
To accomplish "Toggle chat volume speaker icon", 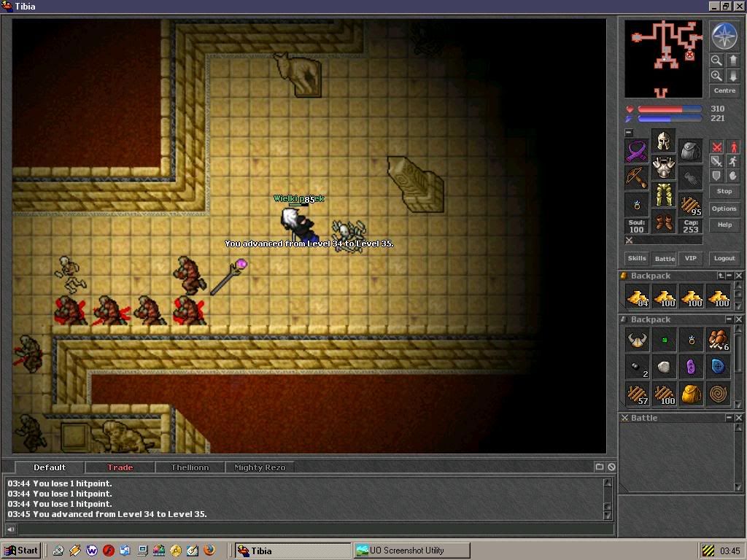I will (x=10, y=529).
